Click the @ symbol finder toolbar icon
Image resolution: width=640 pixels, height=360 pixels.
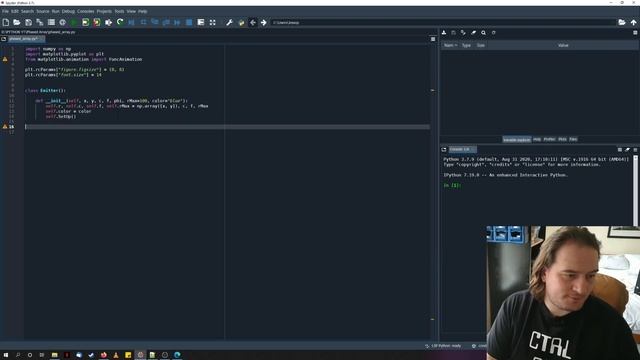pos(62,22)
